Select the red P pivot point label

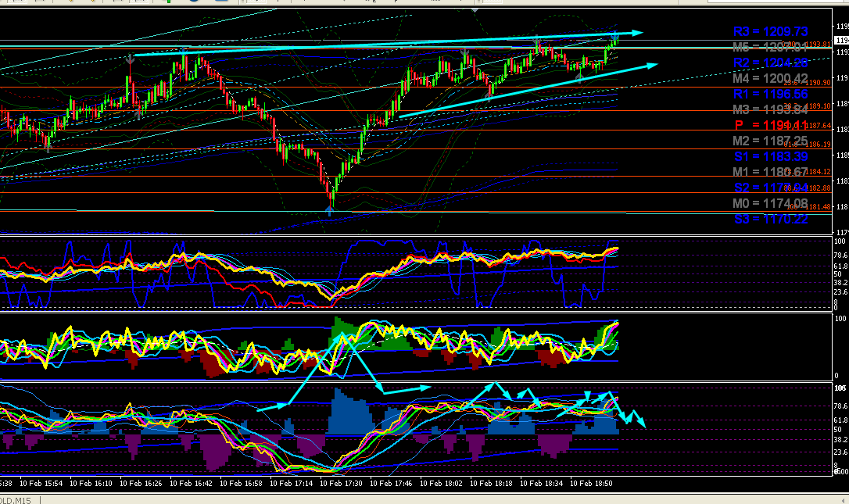point(771,125)
